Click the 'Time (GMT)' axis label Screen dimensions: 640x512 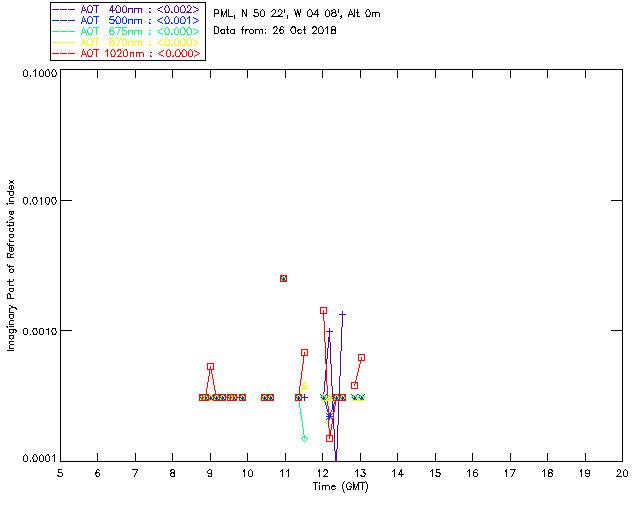coord(341,487)
